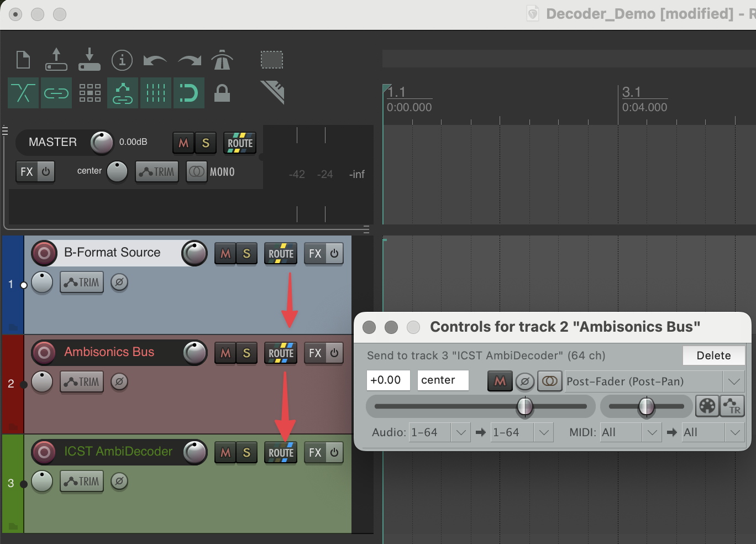
Task: Delete the send to track 3
Action: (713, 355)
